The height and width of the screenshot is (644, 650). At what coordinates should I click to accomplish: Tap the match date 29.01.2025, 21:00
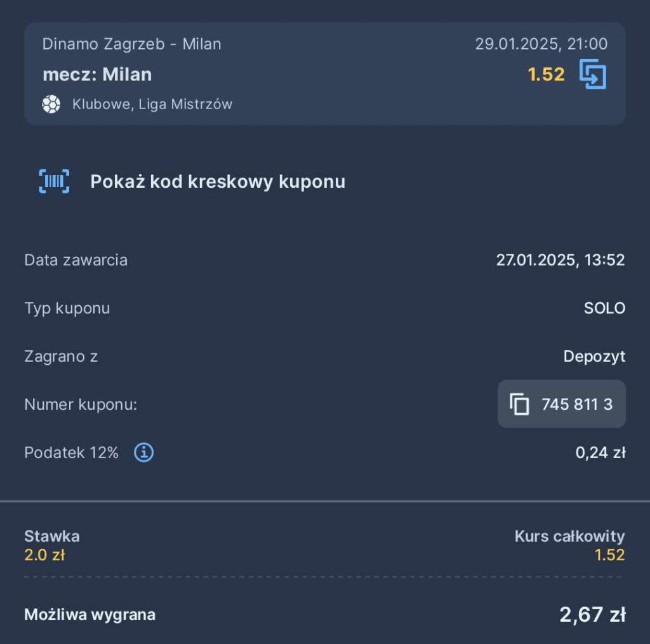pyautogui.click(x=541, y=44)
